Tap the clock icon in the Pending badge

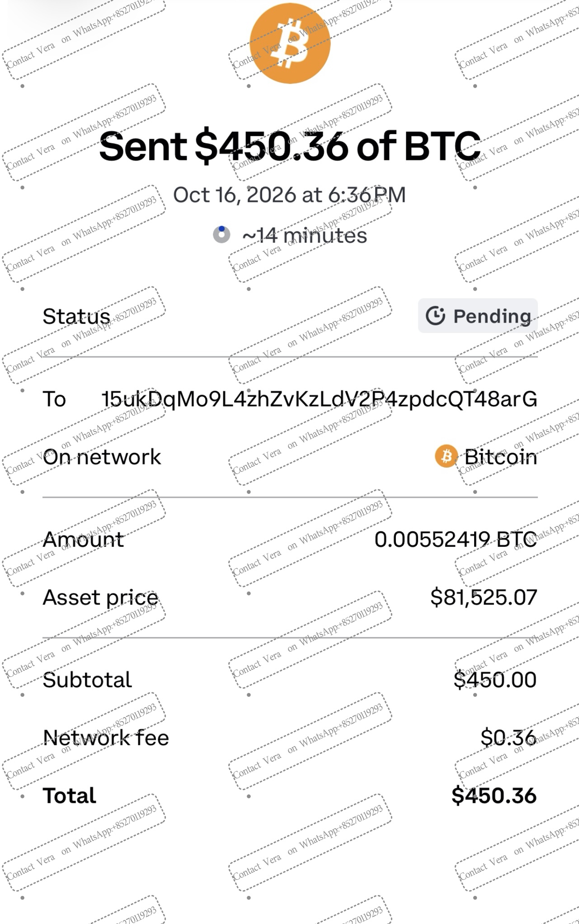(x=436, y=316)
